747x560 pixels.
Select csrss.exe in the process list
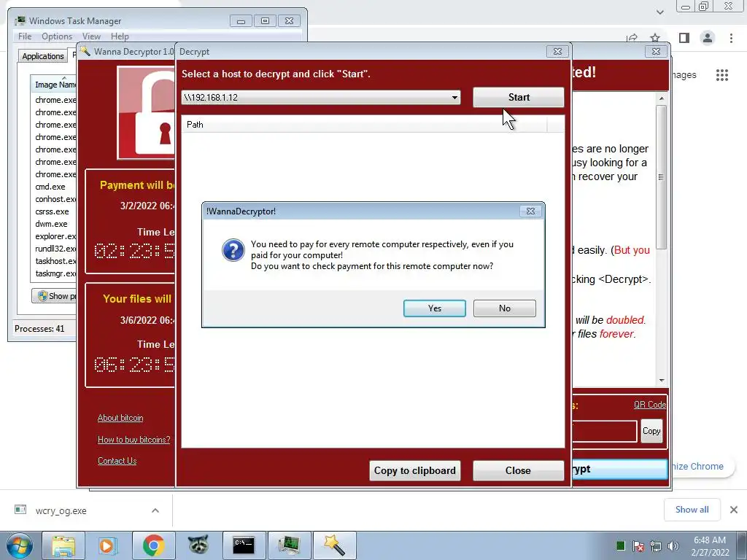coord(52,211)
